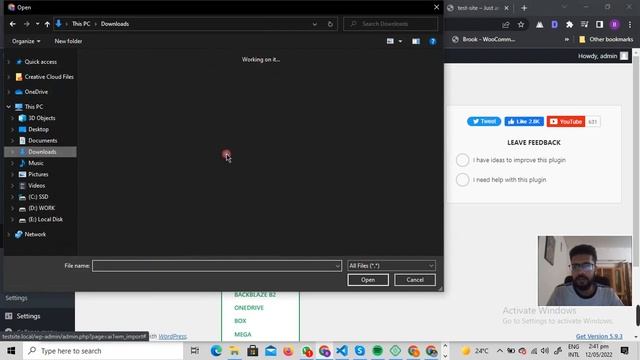Open Chrome profile avatar

click(614, 24)
